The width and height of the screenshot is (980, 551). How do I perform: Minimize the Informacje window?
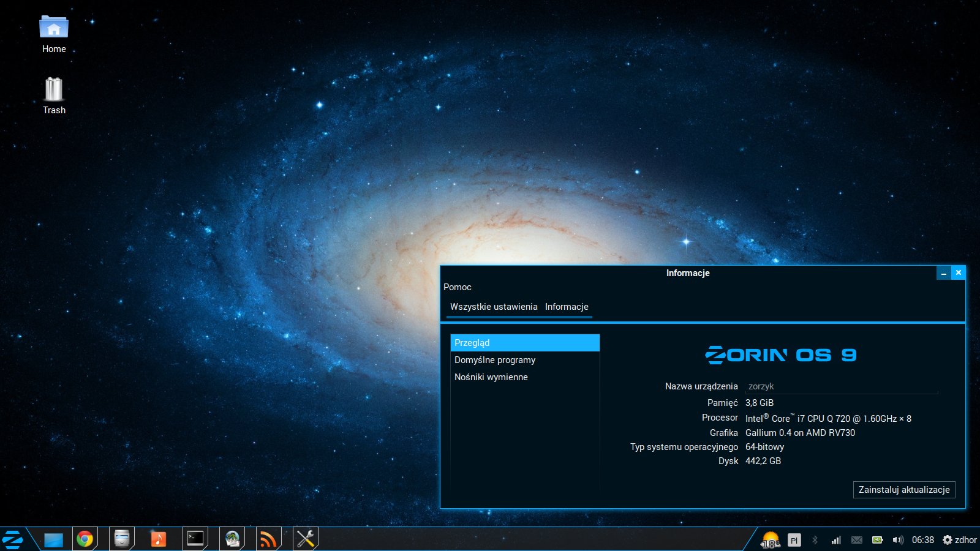point(944,273)
